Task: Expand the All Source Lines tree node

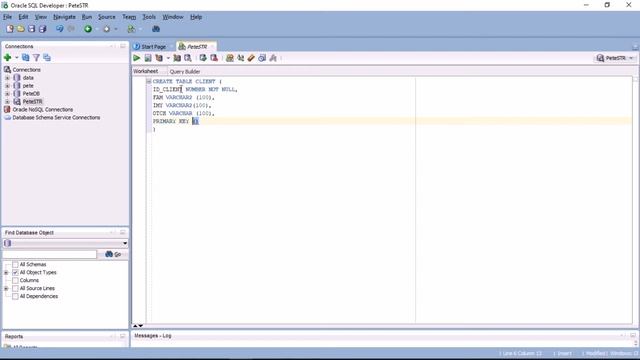Action: (6, 288)
